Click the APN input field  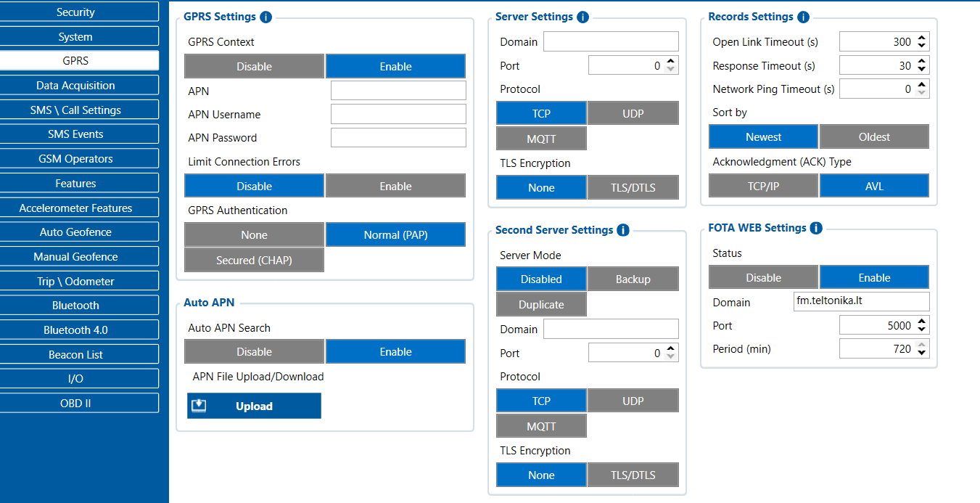point(398,91)
